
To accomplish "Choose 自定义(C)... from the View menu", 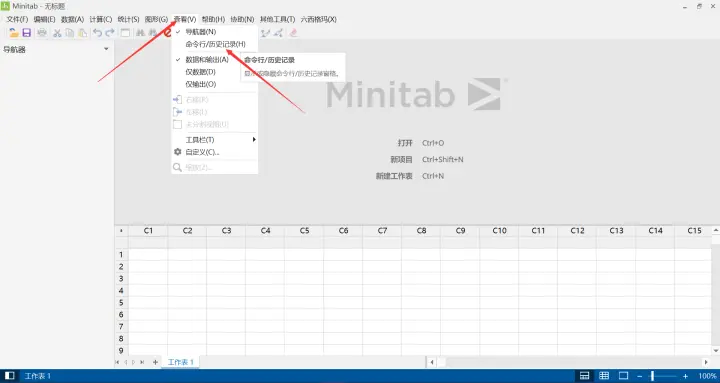I will point(214,152).
